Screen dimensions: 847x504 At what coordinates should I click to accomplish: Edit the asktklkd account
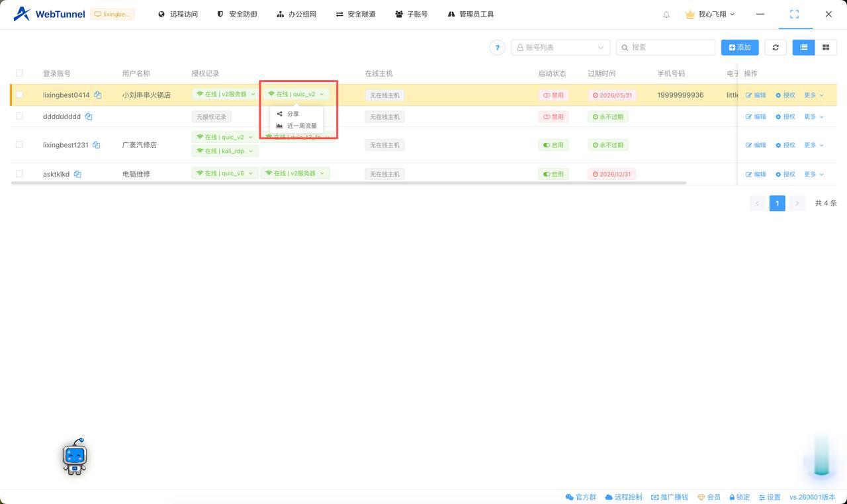tap(756, 174)
